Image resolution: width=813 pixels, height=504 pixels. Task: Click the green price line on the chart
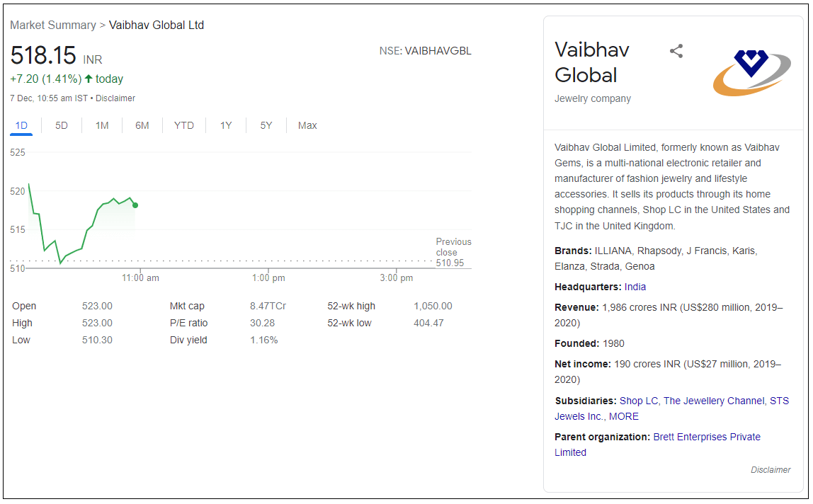click(x=82, y=224)
